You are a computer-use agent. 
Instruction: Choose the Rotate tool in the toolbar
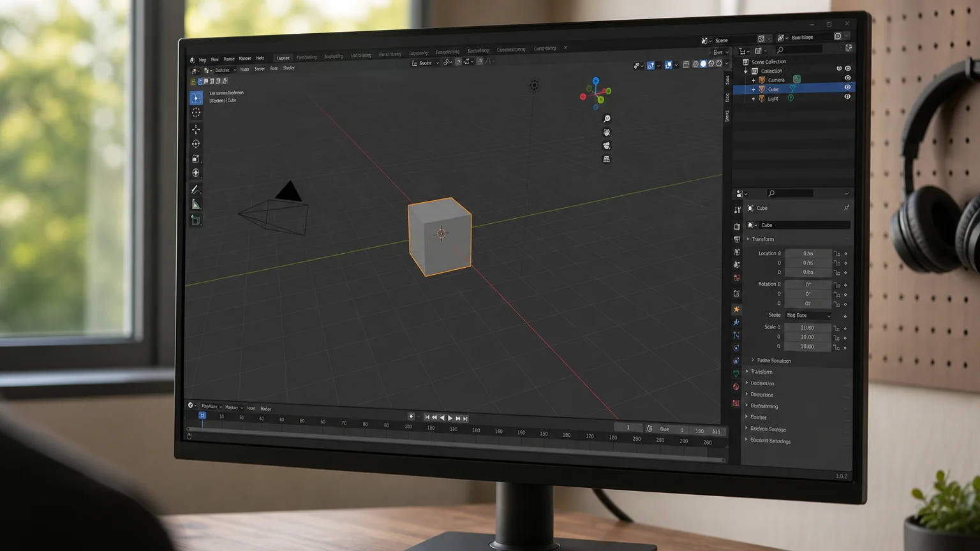click(x=196, y=144)
